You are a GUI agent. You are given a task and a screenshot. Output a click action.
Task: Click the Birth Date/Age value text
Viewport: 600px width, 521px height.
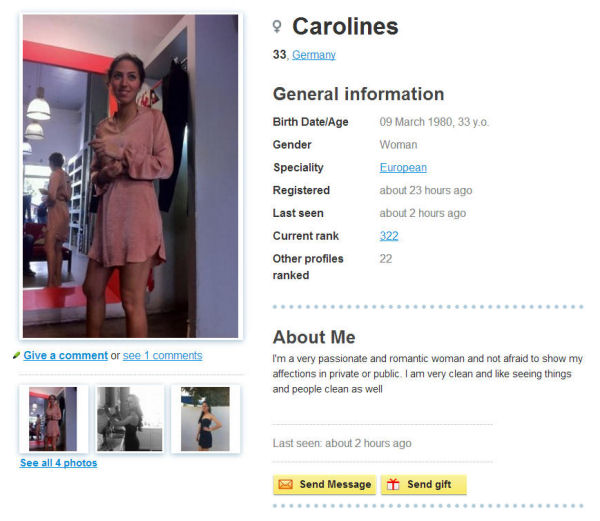pos(434,122)
